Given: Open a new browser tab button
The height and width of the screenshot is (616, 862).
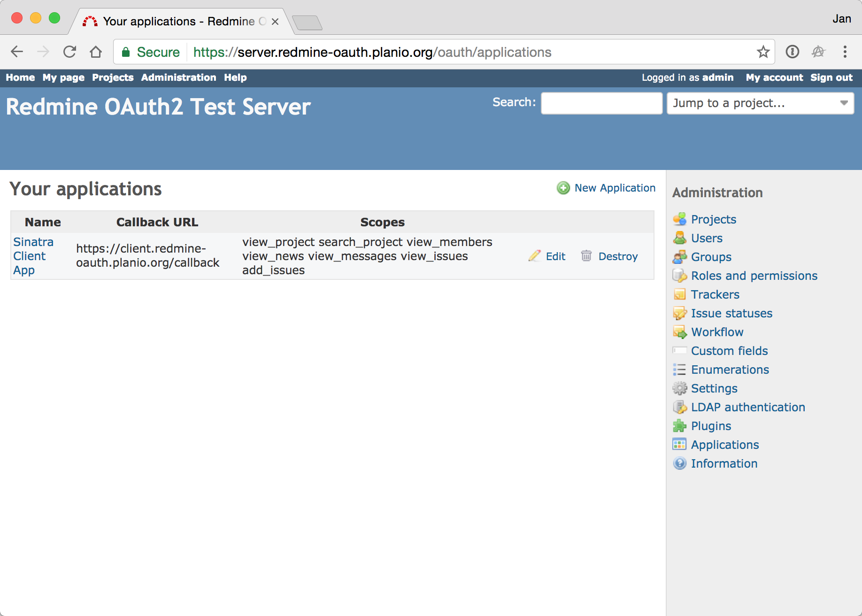Looking at the screenshot, I should pyautogui.click(x=307, y=23).
